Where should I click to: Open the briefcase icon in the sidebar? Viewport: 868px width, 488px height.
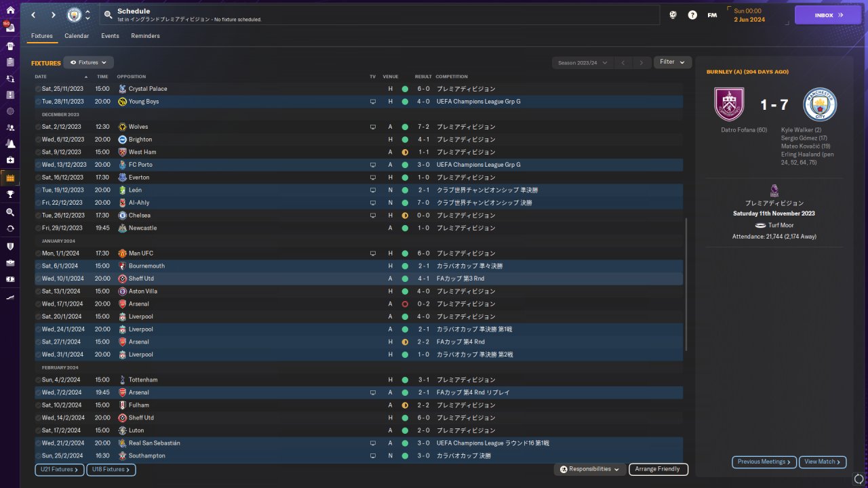tap(9, 262)
